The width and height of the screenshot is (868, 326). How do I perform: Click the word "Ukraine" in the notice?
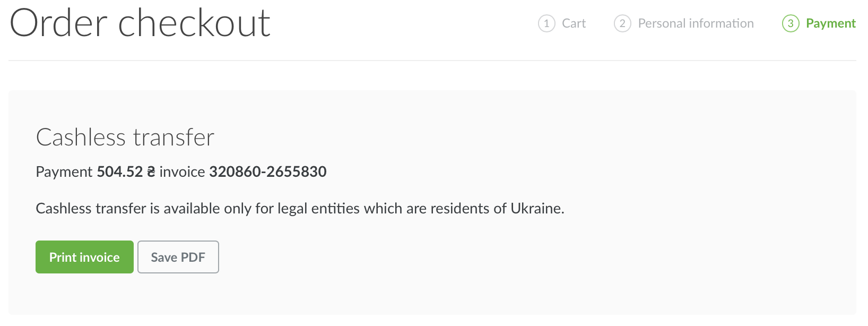click(536, 208)
